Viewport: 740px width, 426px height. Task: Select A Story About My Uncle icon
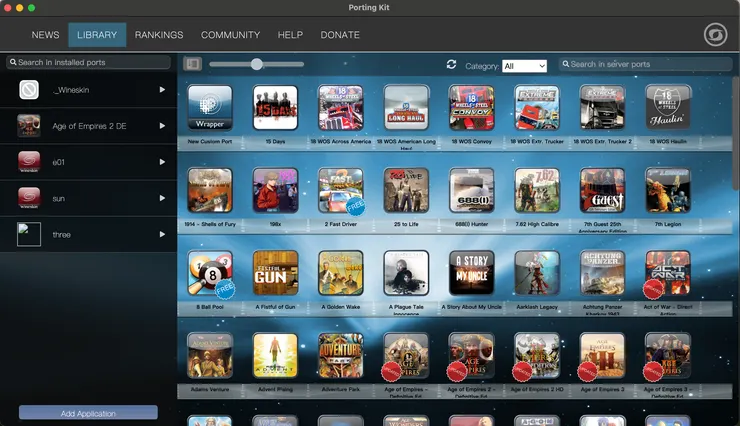point(471,273)
